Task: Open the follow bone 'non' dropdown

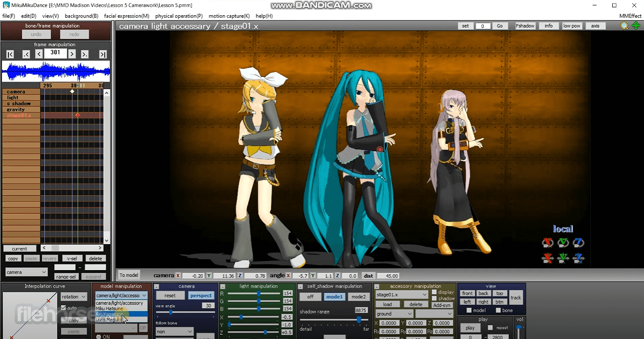Action: 175,331
